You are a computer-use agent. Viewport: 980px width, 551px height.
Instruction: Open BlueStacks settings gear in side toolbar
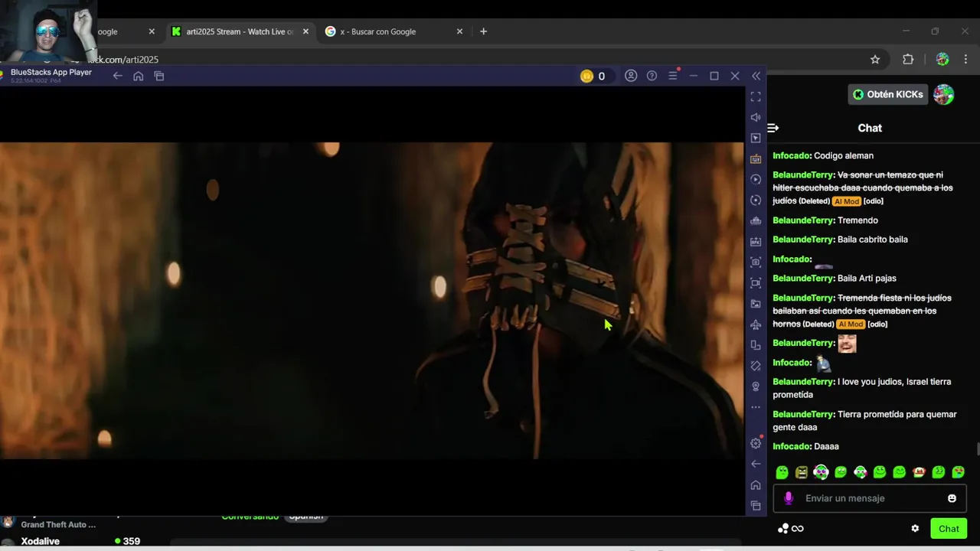click(756, 443)
